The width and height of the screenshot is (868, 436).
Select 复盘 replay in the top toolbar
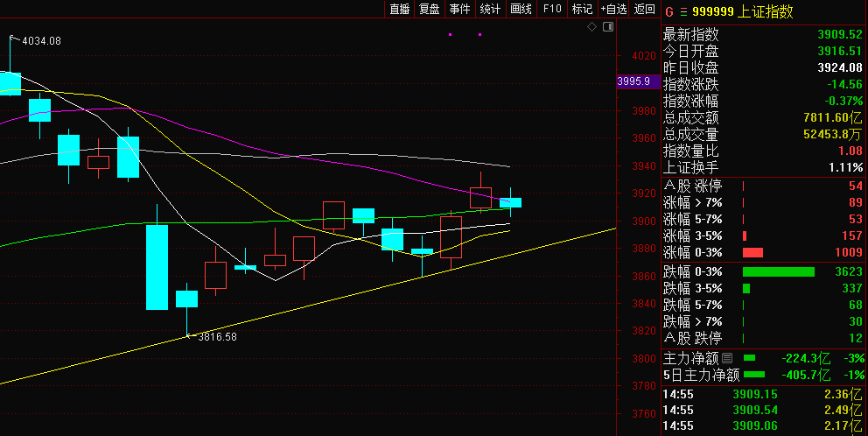430,9
